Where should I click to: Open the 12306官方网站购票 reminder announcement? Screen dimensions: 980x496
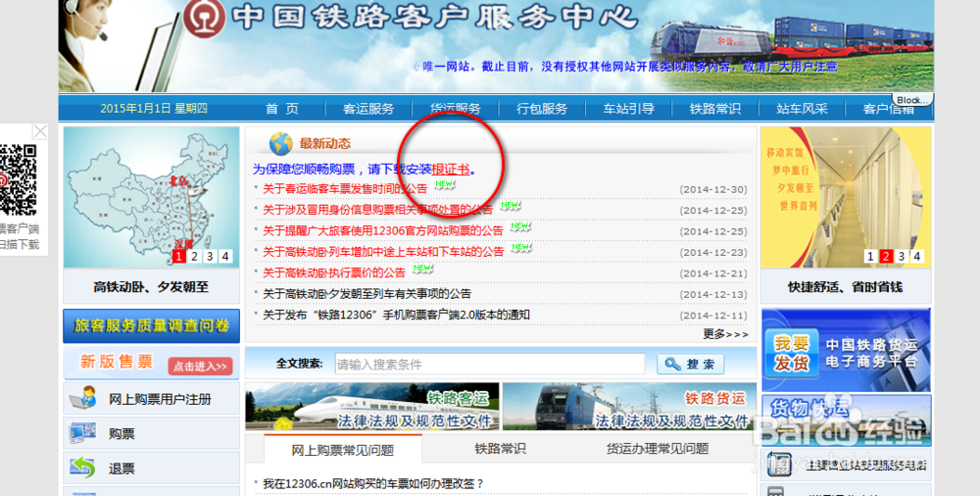pos(382,230)
